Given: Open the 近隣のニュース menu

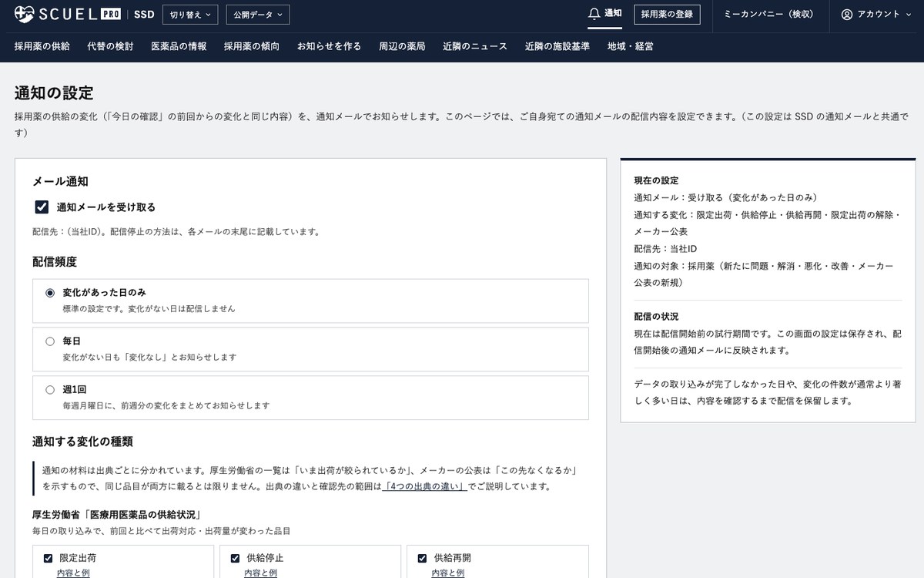Looking at the screenshot, I should coord(475,46).
